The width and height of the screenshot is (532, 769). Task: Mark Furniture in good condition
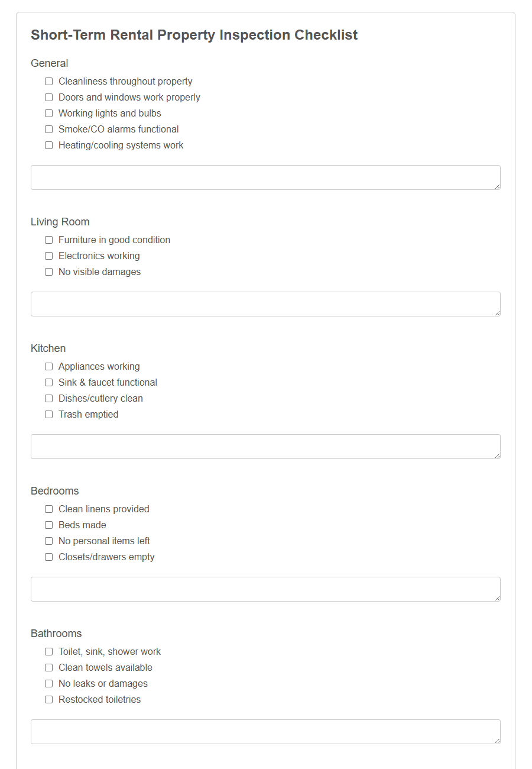(x=48, y=240)
